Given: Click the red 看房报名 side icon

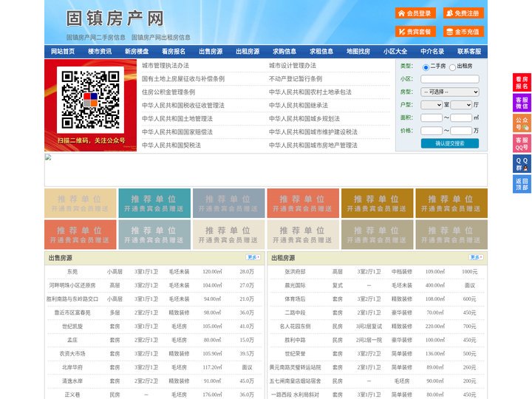Looking at the screenshot, I should click(x=522, y=83).
